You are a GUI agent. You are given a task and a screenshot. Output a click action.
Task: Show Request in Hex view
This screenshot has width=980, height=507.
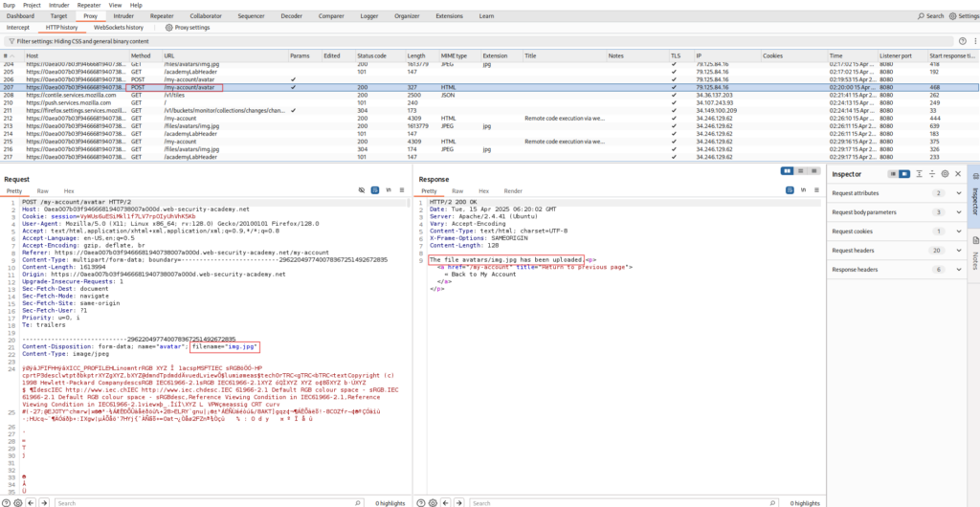[69, 190]
